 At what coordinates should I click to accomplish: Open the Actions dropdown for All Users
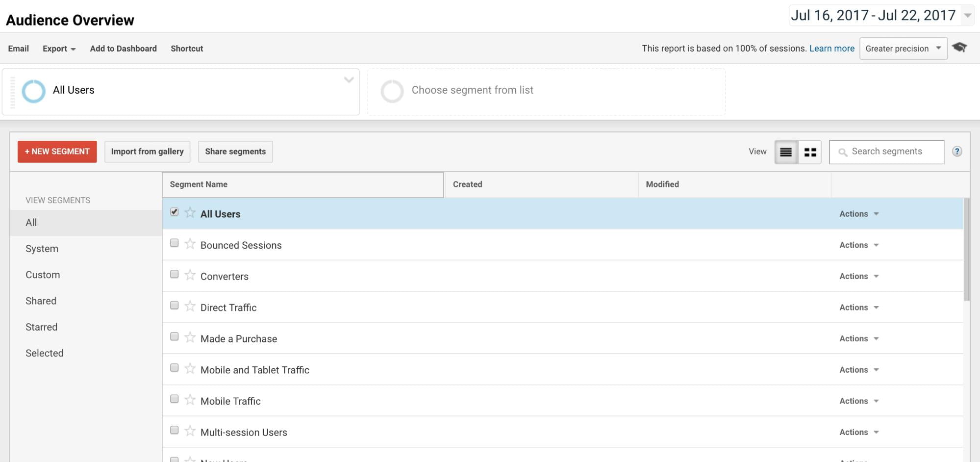(x=858, y=214)
